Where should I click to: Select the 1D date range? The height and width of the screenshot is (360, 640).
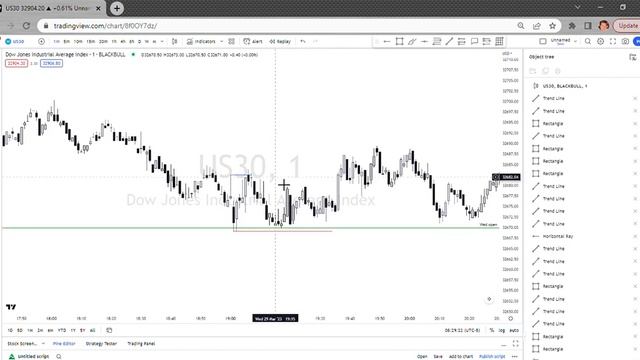point(10,330)
